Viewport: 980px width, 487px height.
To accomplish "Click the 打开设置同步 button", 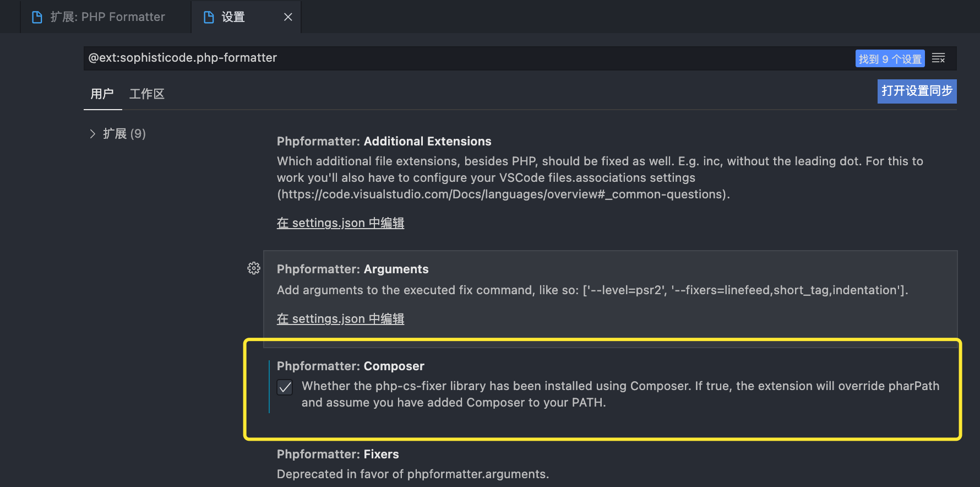I will pyautogui.click(x=917, y=91).
